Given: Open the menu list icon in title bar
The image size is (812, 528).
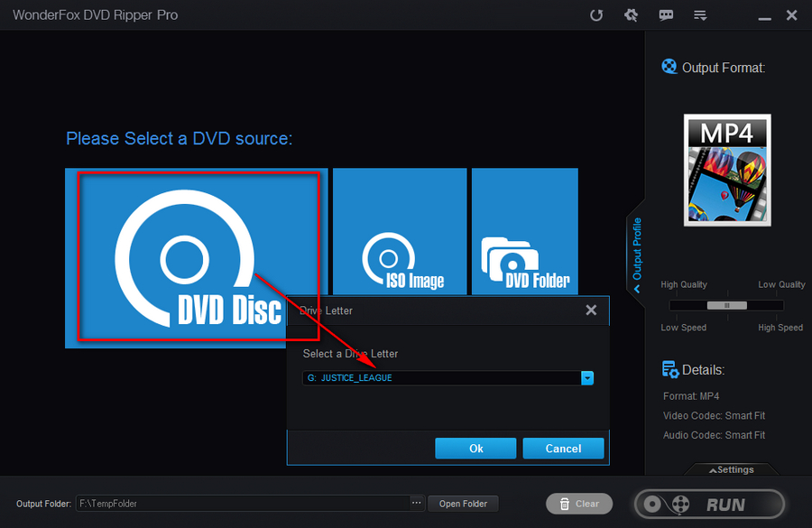Looking at the screenshot, I should click(700, 15).
